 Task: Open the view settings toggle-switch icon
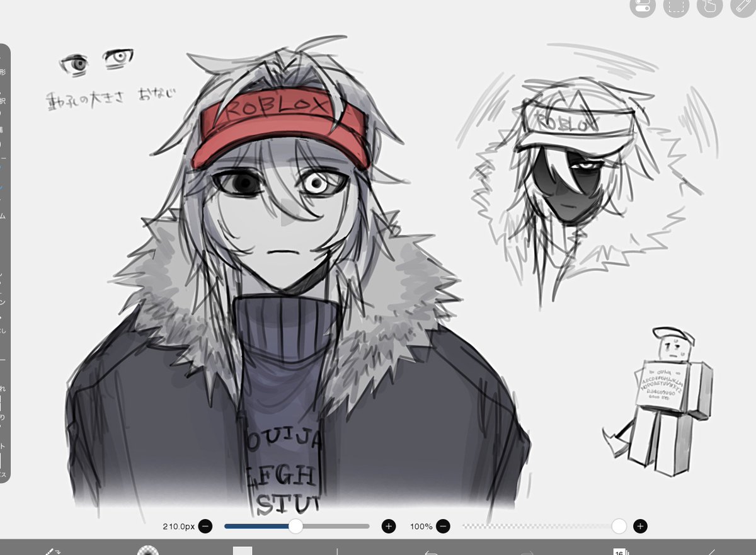pyautogui.click(x=643, y=6)
